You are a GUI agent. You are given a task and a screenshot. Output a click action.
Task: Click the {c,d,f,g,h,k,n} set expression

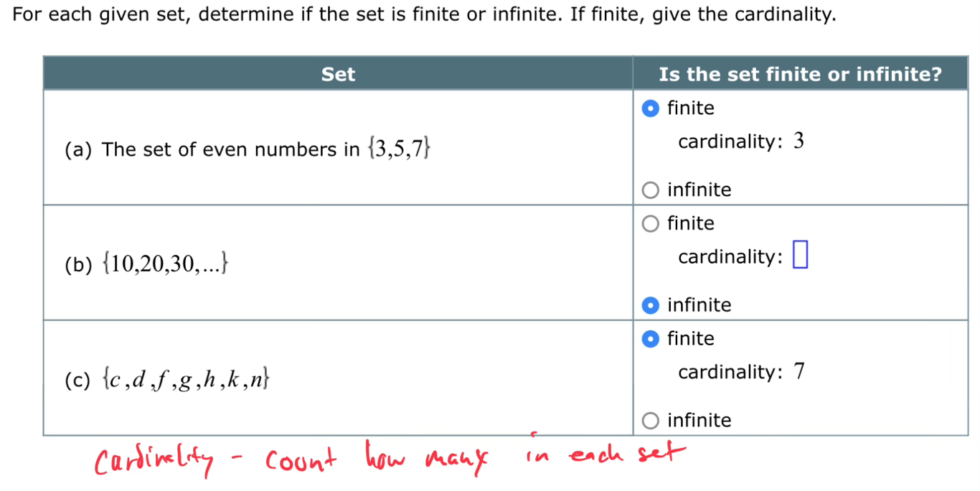(x=187, y=380)
